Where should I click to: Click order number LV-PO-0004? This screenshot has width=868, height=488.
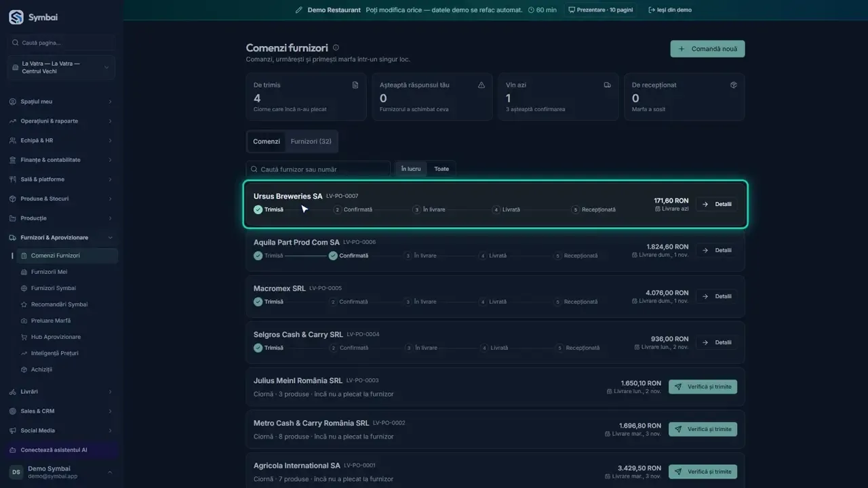point(363,334)
